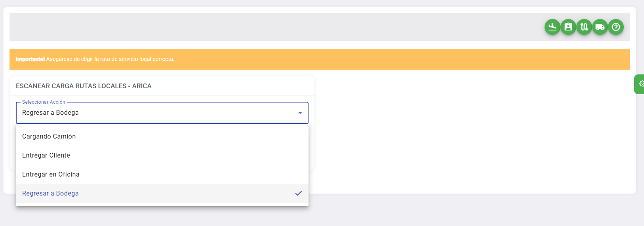Click the route path icon button
The image size is (644, 226).
pyautogui.click(x=584, y=27)
